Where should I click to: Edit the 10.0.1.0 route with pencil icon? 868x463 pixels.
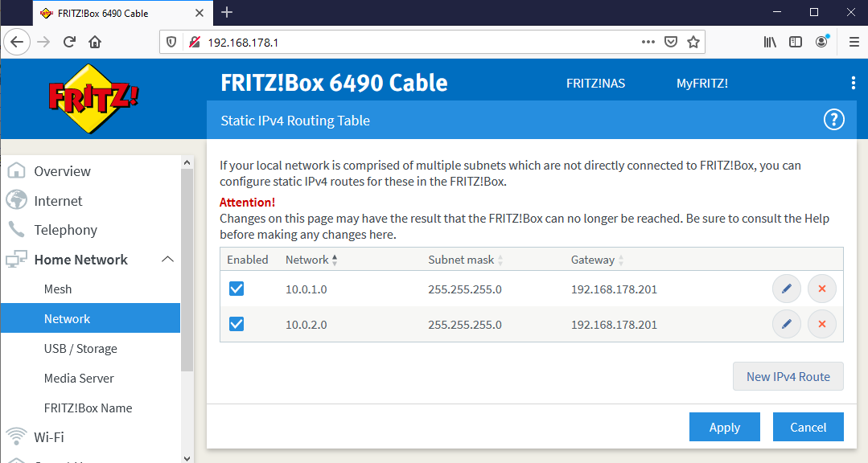[x=786, y=289]
